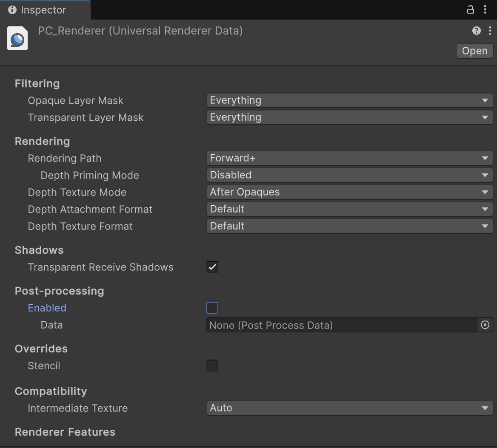Open the Intermediate Texture dropdown
Screen dimensions: 497x448
tap(349, 408)
